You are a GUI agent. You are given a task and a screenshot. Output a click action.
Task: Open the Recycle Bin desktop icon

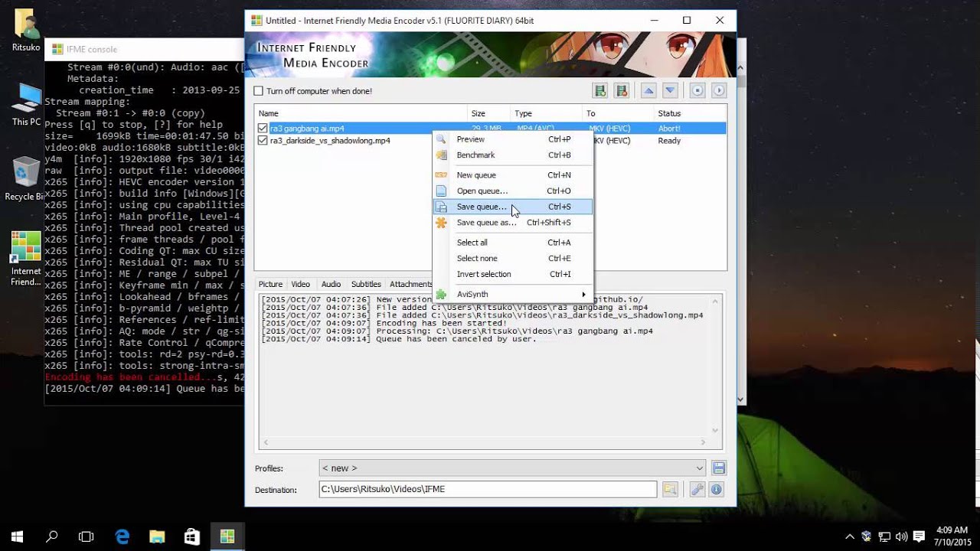pos(25,179)
